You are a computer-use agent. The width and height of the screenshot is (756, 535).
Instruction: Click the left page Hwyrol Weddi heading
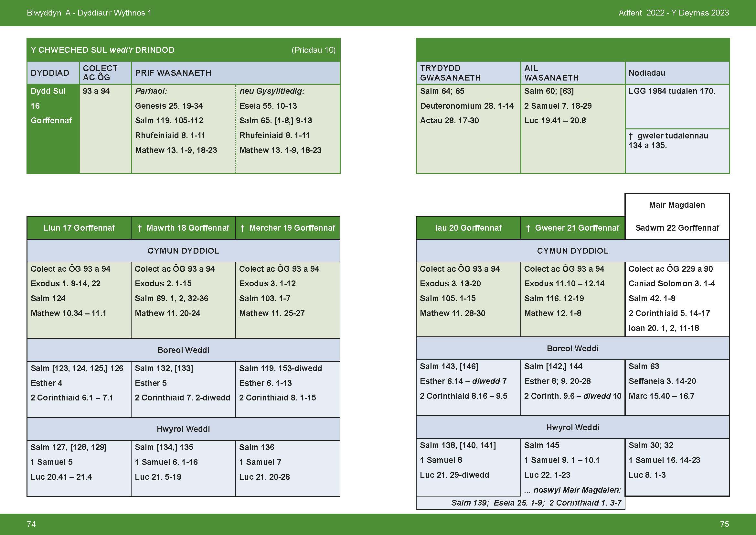click(183, 429)
